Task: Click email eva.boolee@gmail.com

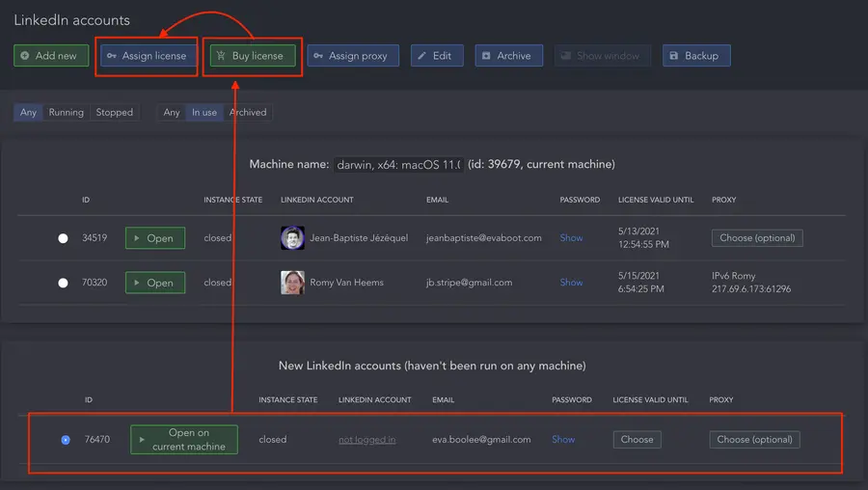Action: (481, 440)
